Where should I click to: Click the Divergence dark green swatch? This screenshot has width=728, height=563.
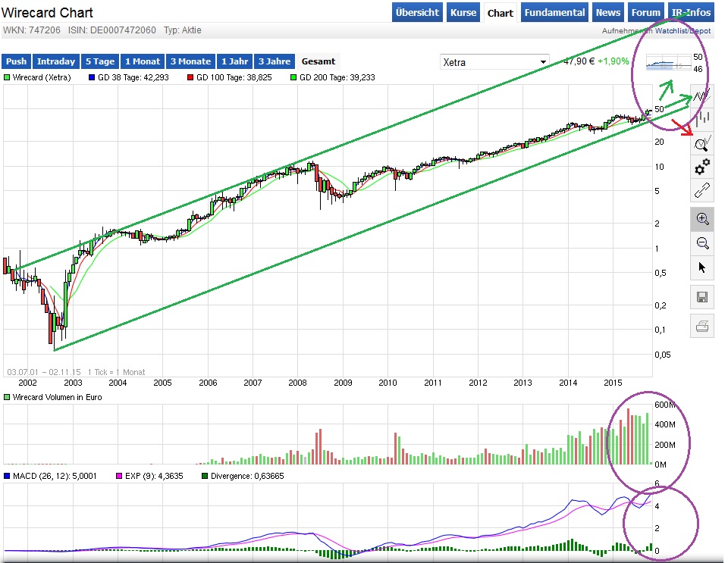click(x=206, y=477)
